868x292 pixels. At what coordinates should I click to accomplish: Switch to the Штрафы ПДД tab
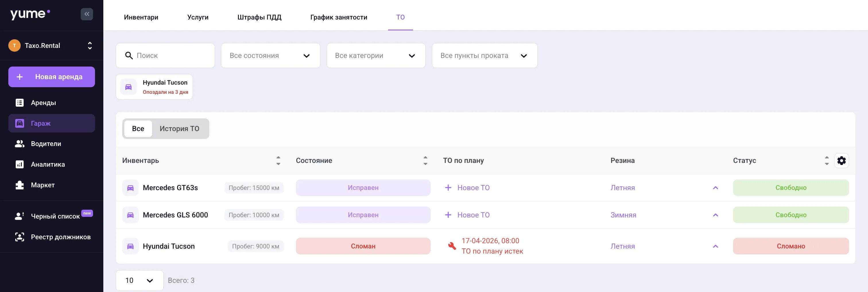click(259, 17)
